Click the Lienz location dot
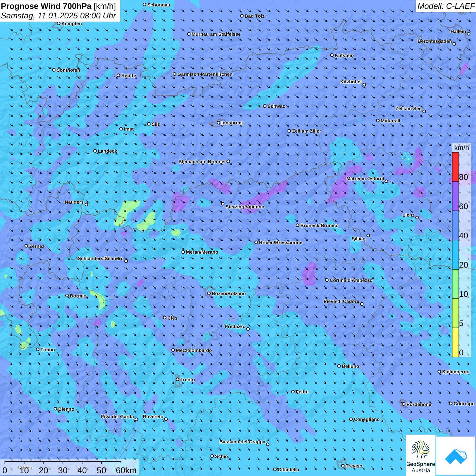Screen dimensions: 476x476 coord(417,218)
